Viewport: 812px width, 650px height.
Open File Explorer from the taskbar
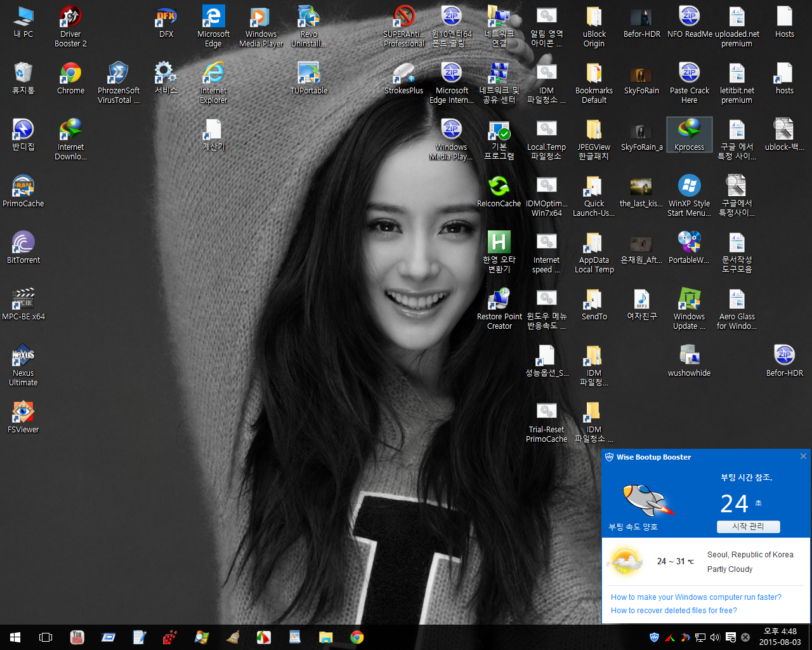pos(325,637)
